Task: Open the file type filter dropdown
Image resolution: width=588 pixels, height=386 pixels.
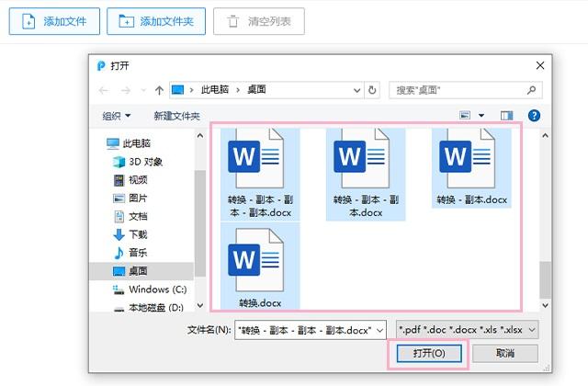Action: 468,330
